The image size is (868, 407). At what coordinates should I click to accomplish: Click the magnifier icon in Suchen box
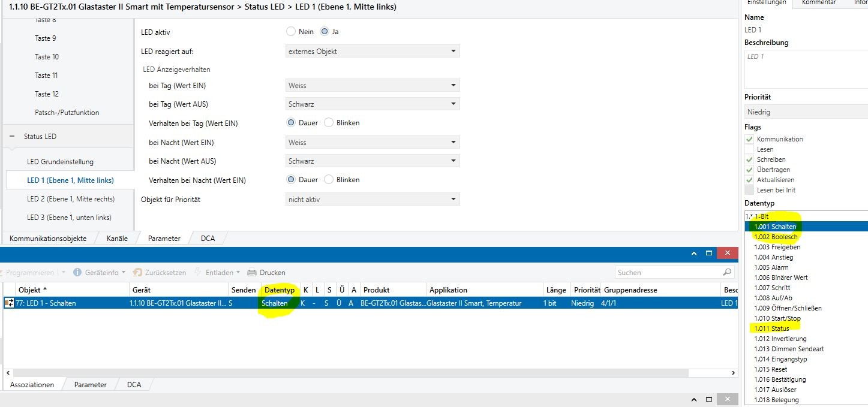click(x=728, y=272)
